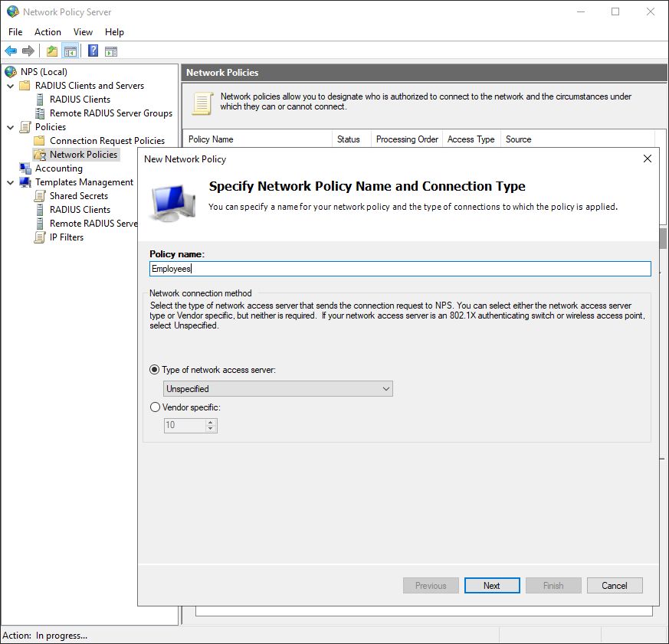Minimize the Network Policy Server window
The width and height of the screenshot is (669, 644).
pos(581,11)
